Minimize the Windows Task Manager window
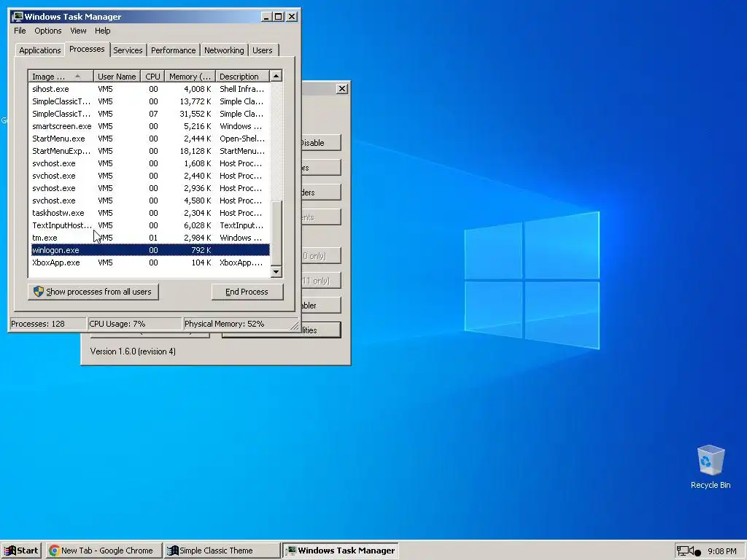Screen dimensions: 747x560 click(267, 17)
